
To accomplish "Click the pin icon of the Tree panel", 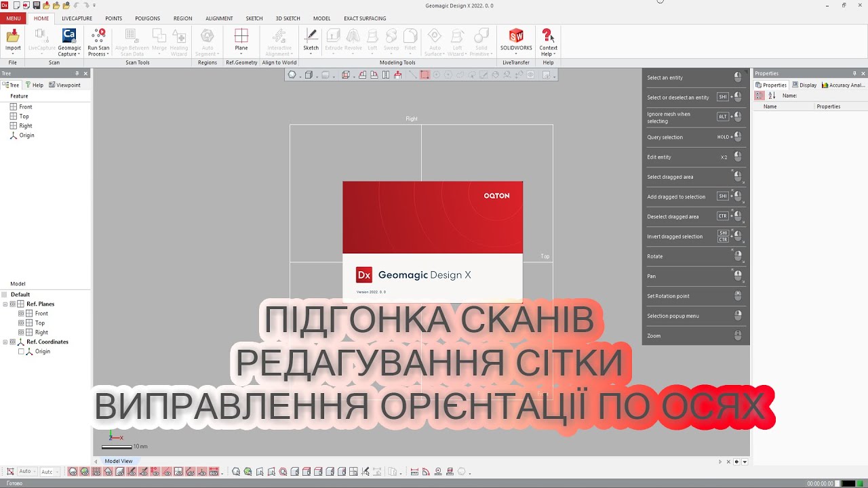I will [x=77, y=73].
